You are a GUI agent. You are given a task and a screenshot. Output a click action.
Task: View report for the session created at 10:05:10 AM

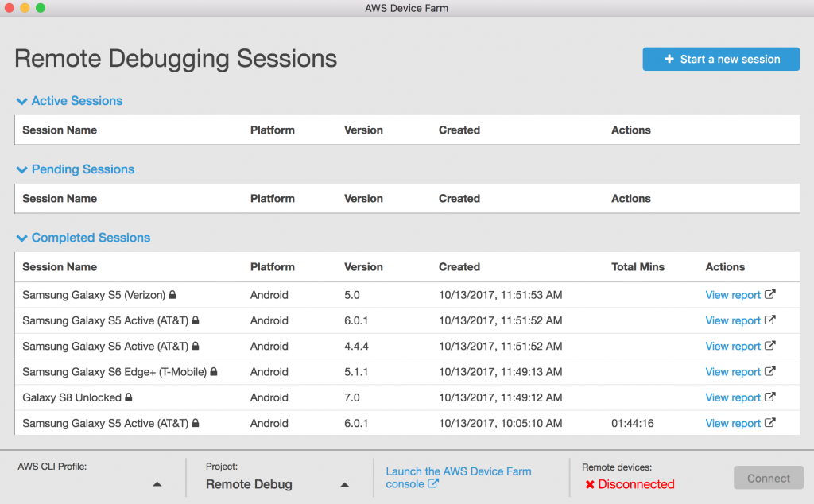point(732,423)
